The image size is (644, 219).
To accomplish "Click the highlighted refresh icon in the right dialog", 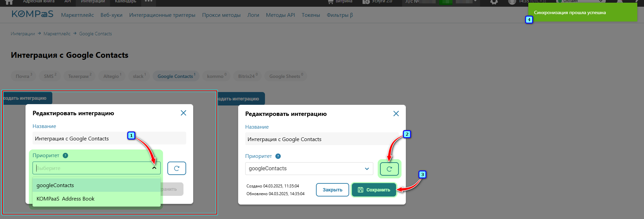I will (x=389, y=169).
